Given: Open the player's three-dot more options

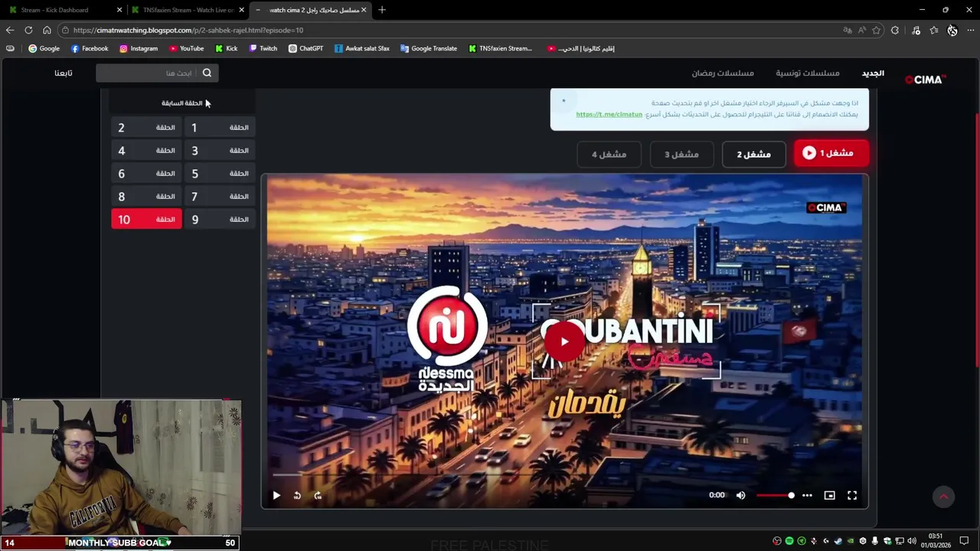Looking at the screenshot, I should click(807, 495).
